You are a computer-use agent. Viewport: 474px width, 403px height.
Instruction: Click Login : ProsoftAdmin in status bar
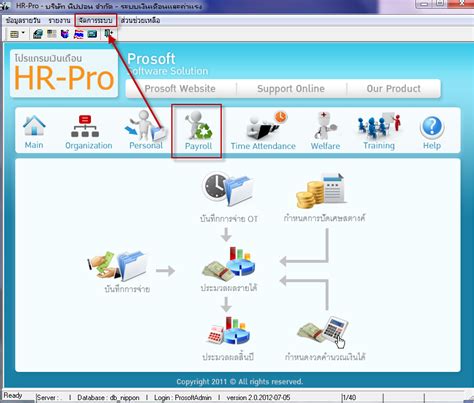tap(183, 398)
